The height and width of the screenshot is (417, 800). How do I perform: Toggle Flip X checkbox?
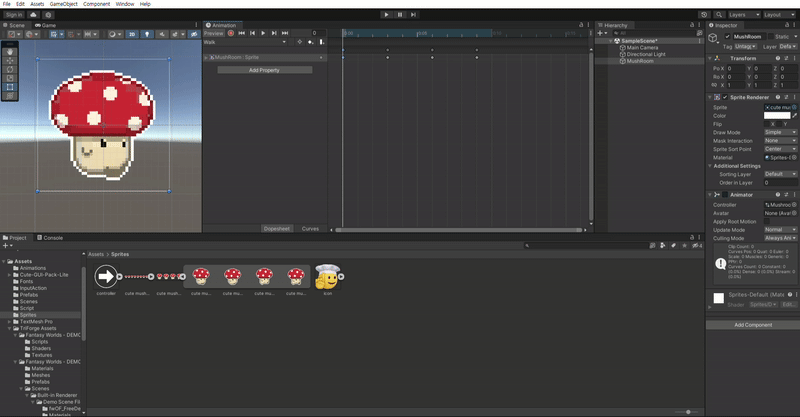tap(767, 124)
